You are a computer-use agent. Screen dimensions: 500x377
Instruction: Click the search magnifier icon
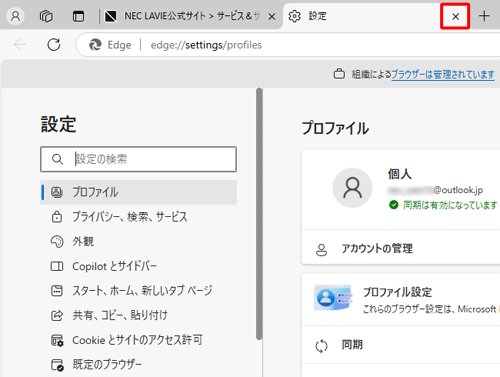click(57, 159)
